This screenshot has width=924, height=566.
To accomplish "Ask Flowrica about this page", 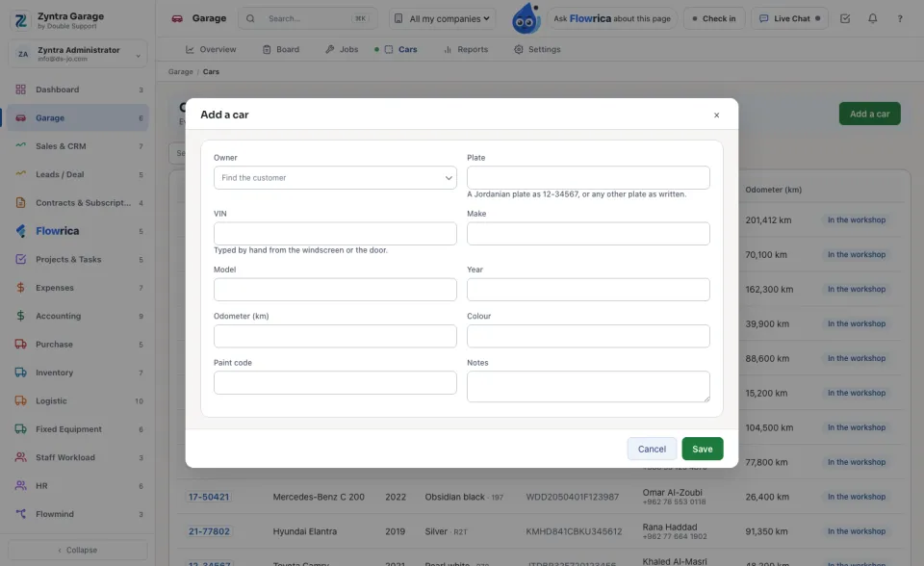I will (x=612, y=18).
